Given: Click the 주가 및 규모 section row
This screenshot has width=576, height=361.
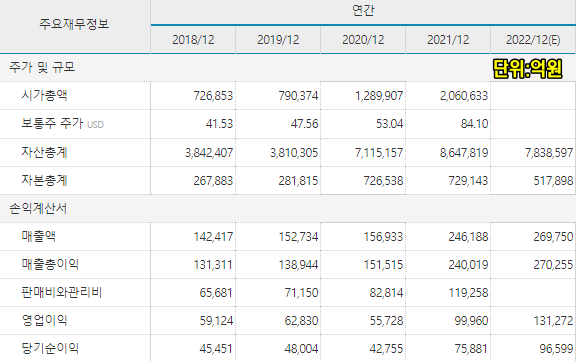Looking at the screenshot, I should pos(42,67).
